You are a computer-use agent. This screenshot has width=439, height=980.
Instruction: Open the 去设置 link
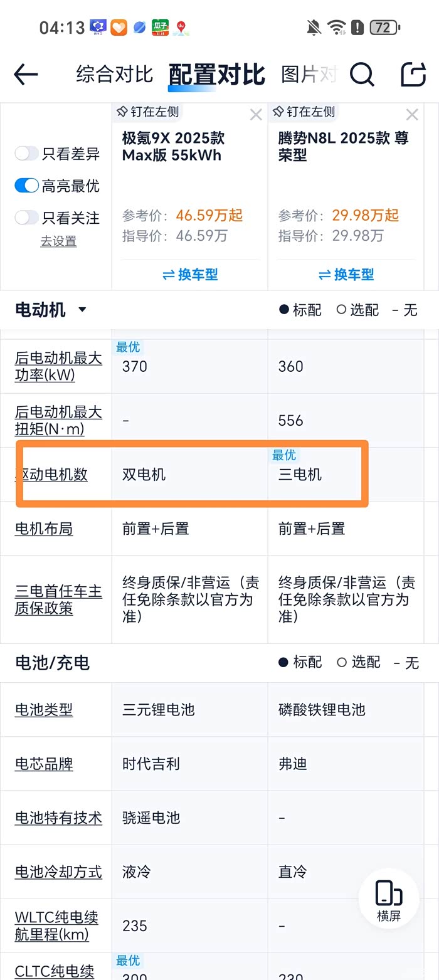point(58,241)
